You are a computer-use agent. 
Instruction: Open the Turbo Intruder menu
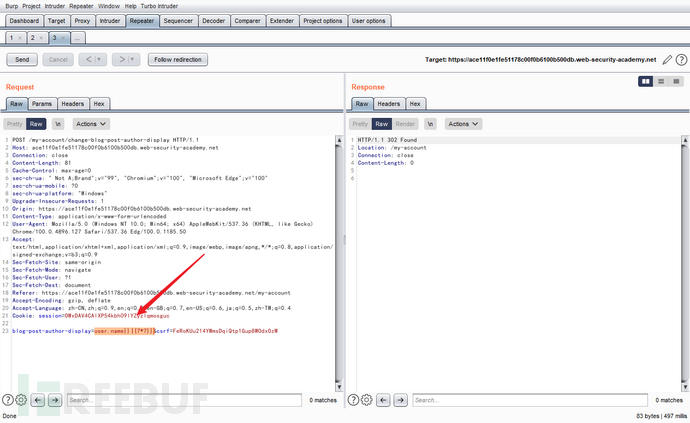159,6
